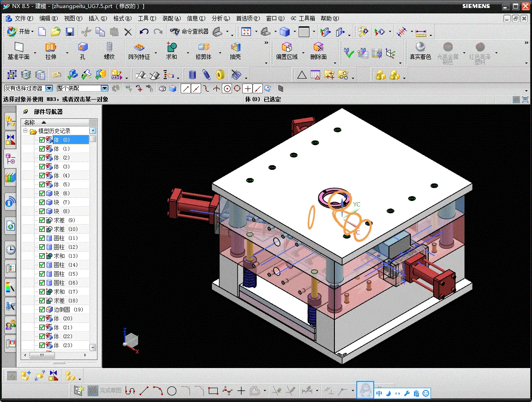Open file with the folder icon

tap(55, 32)
